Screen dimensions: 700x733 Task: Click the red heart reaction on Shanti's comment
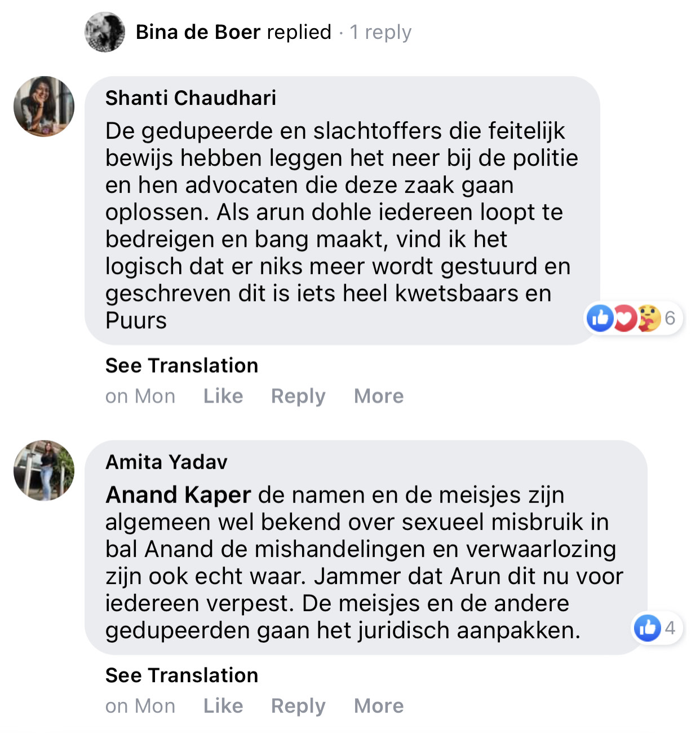pos(624,319)
